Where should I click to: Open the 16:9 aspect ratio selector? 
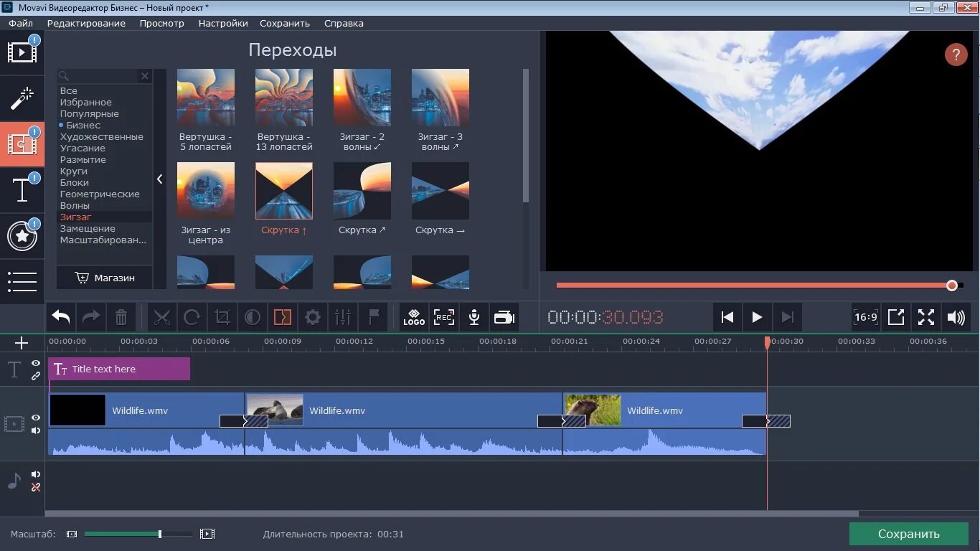(x=866, y=317)
